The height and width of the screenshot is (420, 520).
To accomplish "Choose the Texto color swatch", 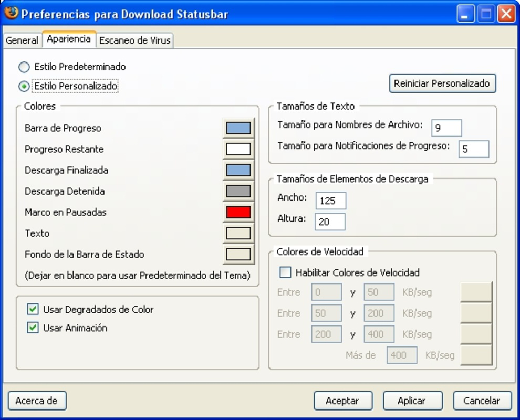I will click(x=238, y=233).
